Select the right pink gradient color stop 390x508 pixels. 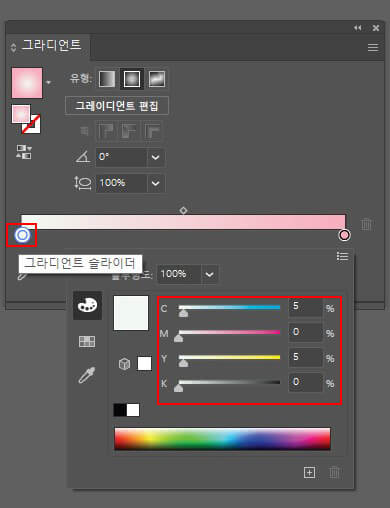[x=344, y=235]
